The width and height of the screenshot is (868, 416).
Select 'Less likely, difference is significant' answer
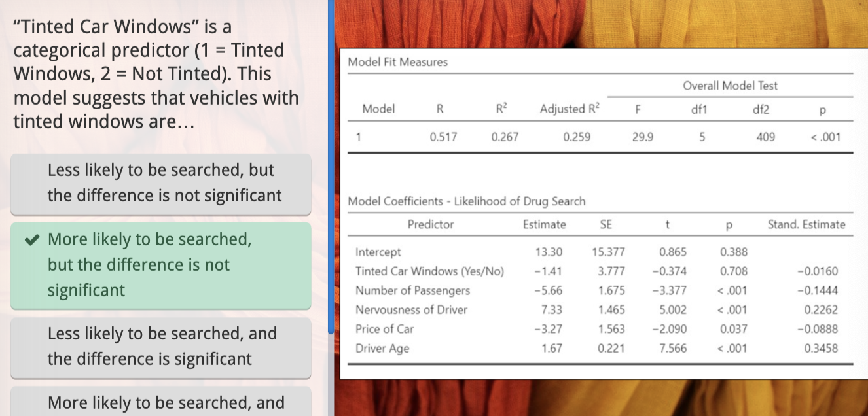click(160, 347)
